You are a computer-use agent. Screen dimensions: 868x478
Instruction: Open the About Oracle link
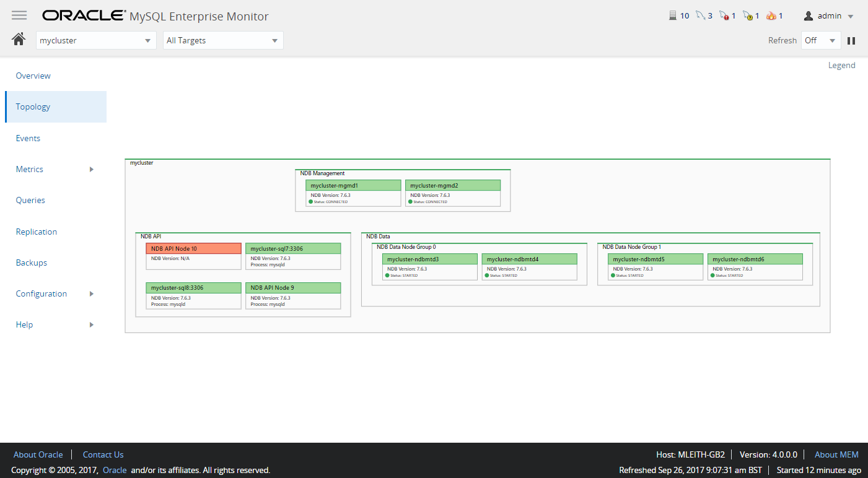[x=38, y=454]
